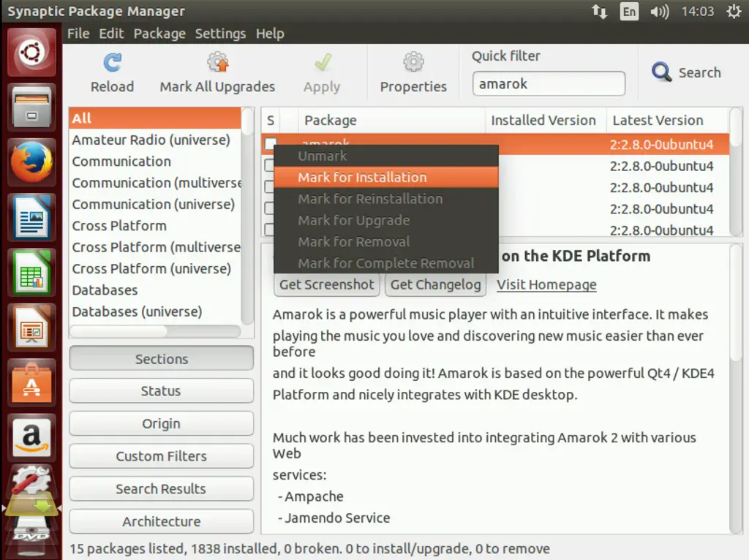The width and height of the screenshot is (749, 560).
Task: Open the File menu
Action: (78, 34)
